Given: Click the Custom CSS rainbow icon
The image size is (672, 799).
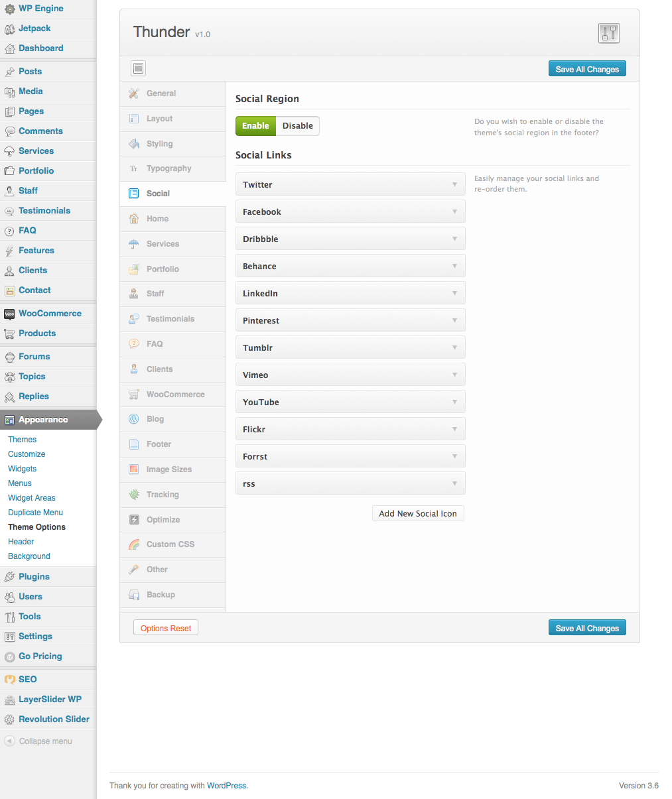Looking at the screenshot, I should pos(134,544).
